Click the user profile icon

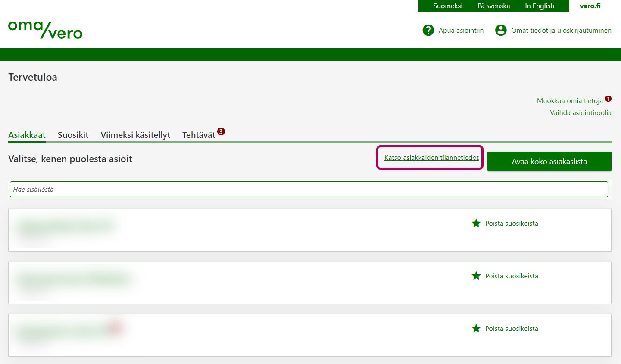501,30
